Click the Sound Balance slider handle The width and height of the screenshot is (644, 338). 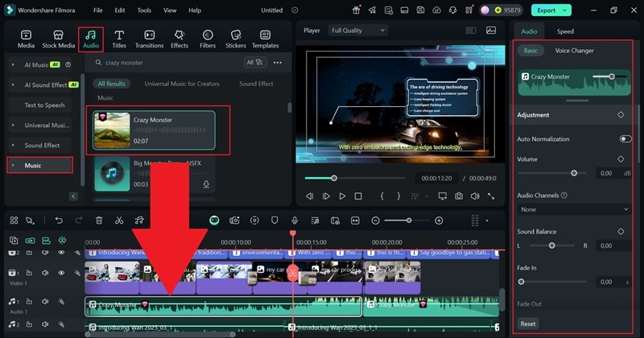click(552, 245)
